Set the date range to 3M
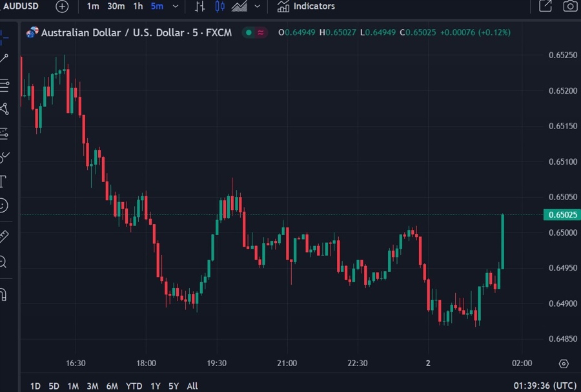581x392 pixels. [92, 386]
